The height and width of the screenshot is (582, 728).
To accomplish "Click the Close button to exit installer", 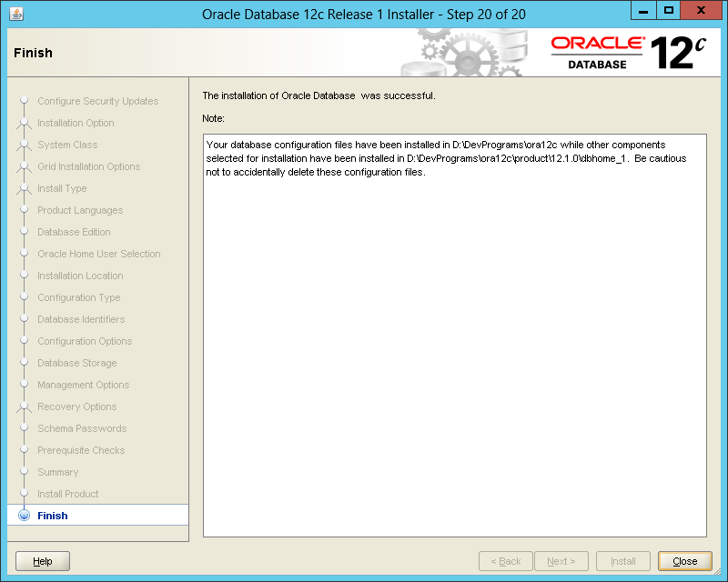I will click(685, 561).
